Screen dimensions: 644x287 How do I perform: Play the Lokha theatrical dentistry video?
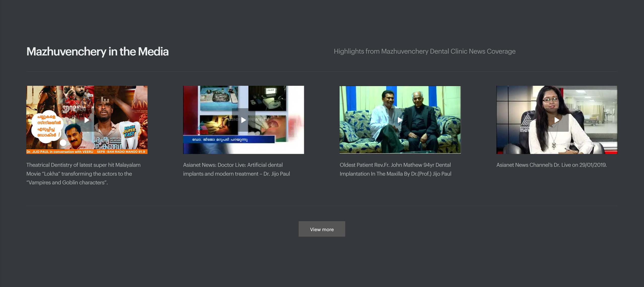pos(87,120)
